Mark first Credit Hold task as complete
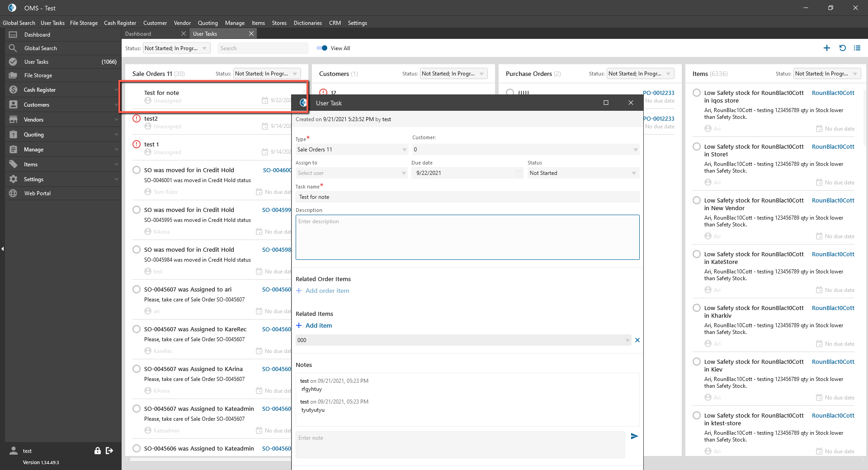This screenshot has height=470, width=868. [x=137, y=170]
